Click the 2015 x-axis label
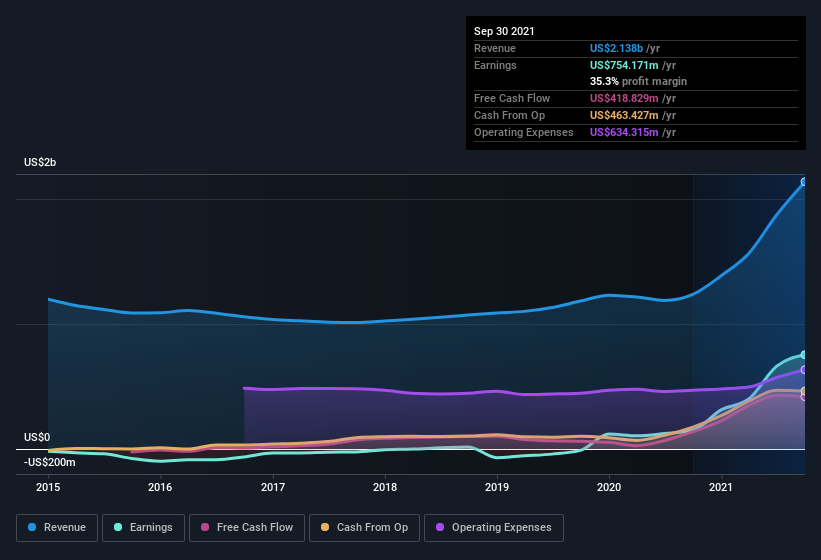Screen dimensions: 821x560 (48, 487)
